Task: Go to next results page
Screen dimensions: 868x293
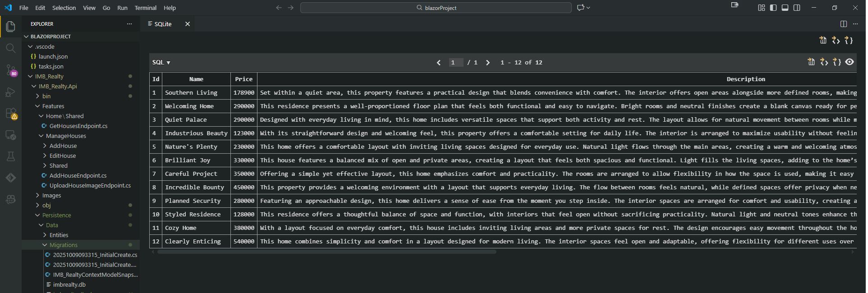Action: [488, 63]
